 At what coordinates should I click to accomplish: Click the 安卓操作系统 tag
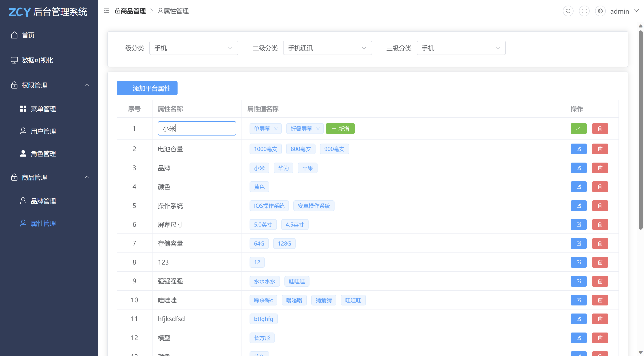314,206
